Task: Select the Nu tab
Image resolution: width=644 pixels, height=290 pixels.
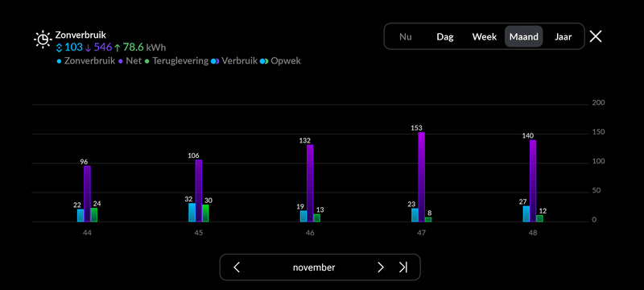Action: [x=406, y=36]
